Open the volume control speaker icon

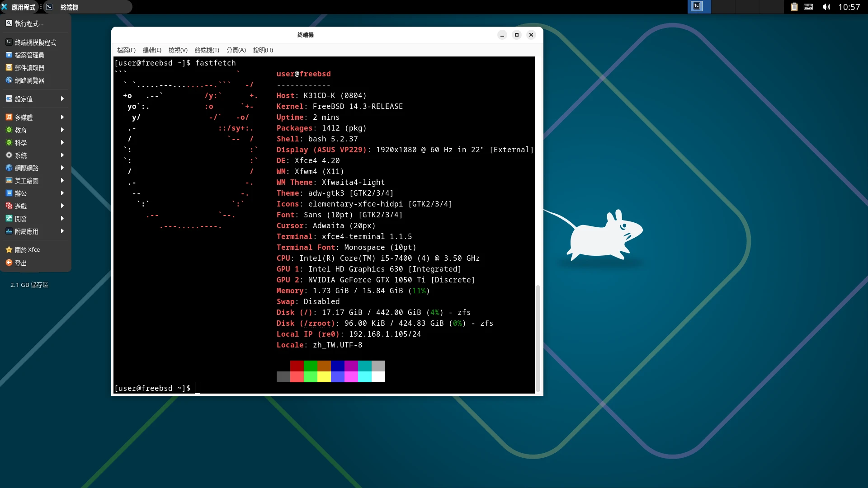[826, 7]
